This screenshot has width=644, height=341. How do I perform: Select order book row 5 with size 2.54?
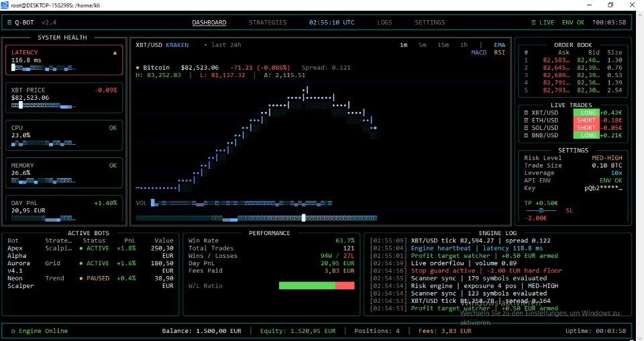pos(573,90)
